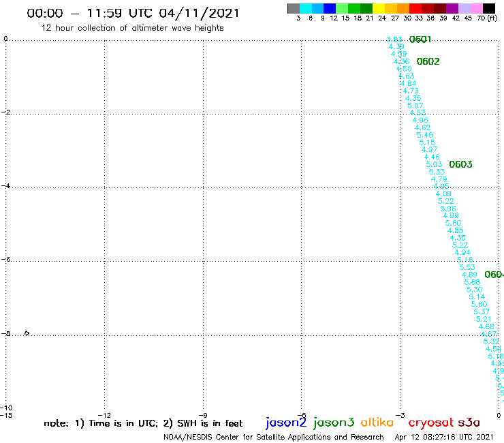Viewport: 504px width, 443px height.
Task: Click the wave height value 4.63
Action: coord(407,76)
